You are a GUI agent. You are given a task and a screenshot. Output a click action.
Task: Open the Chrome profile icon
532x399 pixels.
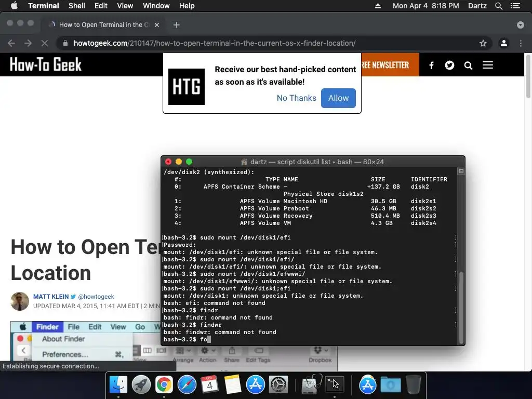click(504, 43)
